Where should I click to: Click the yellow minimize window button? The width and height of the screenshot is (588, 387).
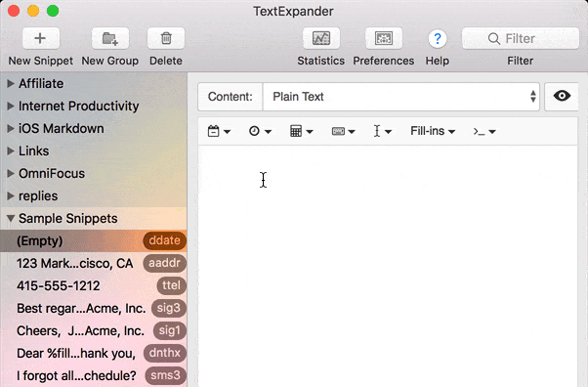(x=33, y=11)
